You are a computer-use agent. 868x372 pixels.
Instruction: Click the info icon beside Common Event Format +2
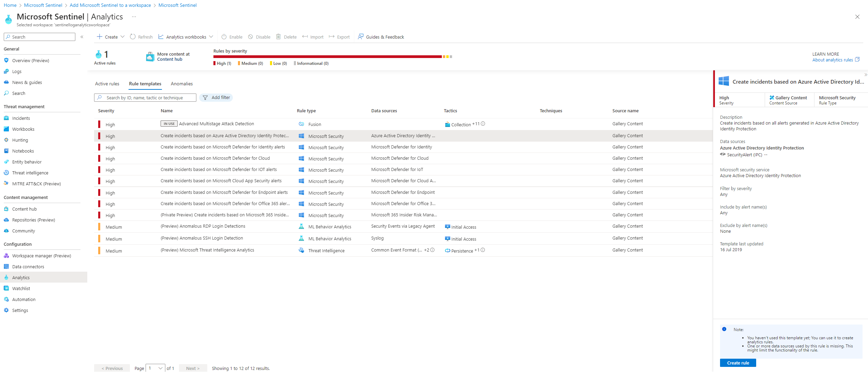click(x=432, y=250)
